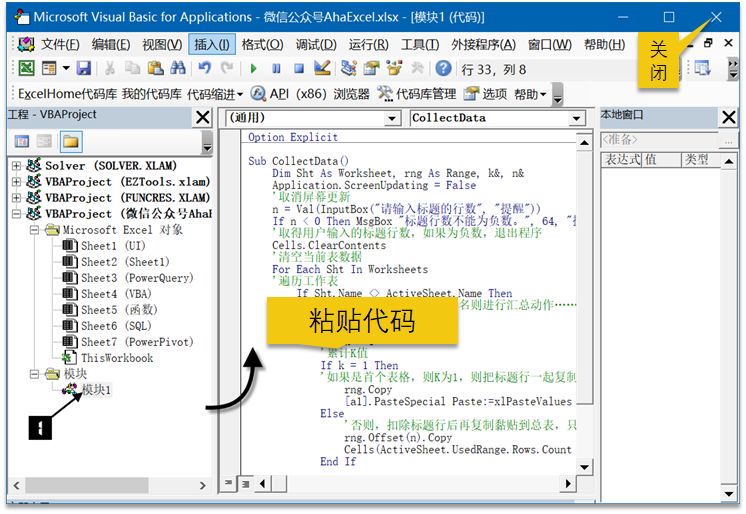
Task: Expand VBAProject (EZTools.xlam) node
Action: tap(16, 182)
